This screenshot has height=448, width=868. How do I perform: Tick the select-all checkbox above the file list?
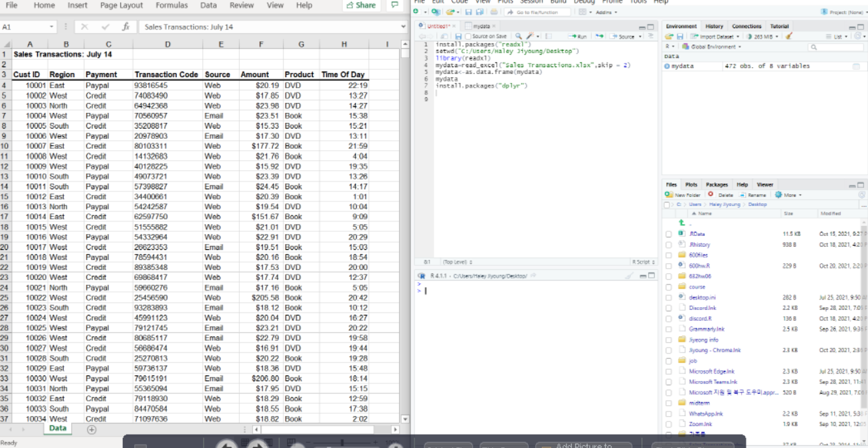[x=667, y=205]
